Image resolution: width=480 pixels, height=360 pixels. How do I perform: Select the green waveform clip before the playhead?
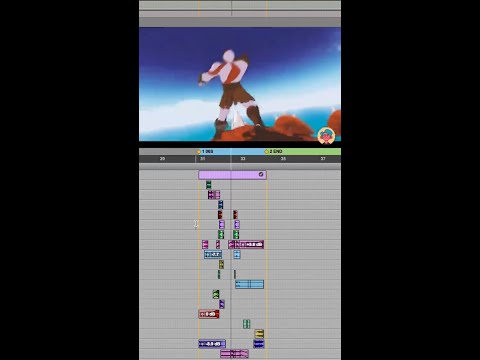pyautogui.click(x=221, y=234)
